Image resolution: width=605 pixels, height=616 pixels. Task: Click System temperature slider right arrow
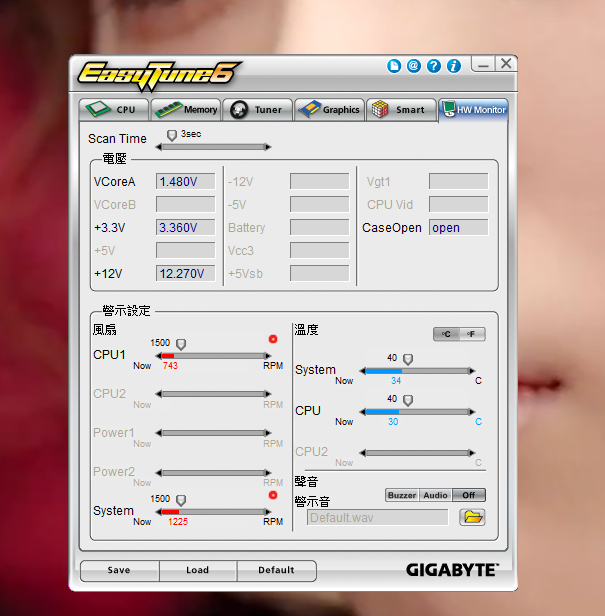[x=472, y=371]
